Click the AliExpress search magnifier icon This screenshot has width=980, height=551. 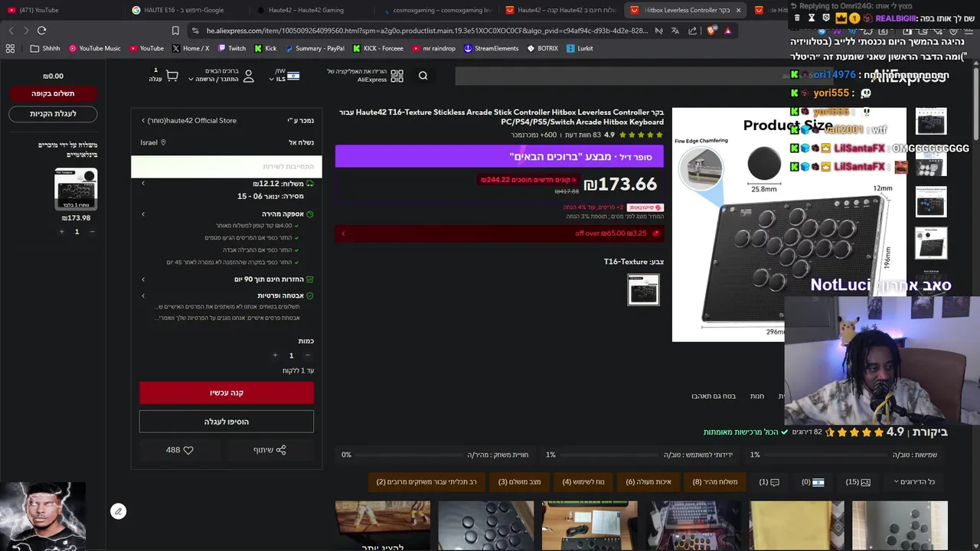tap(423, 76)
